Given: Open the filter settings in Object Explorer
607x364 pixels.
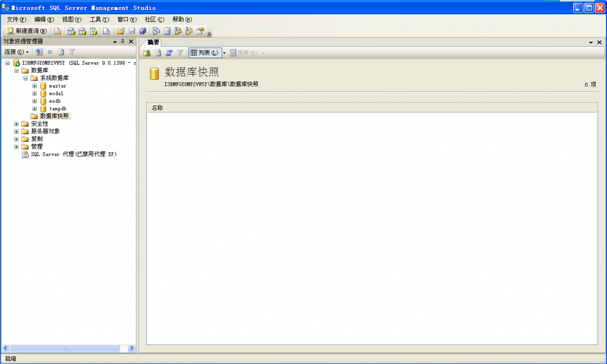Looking at the screenshot, I should click(x=71, y=52).
